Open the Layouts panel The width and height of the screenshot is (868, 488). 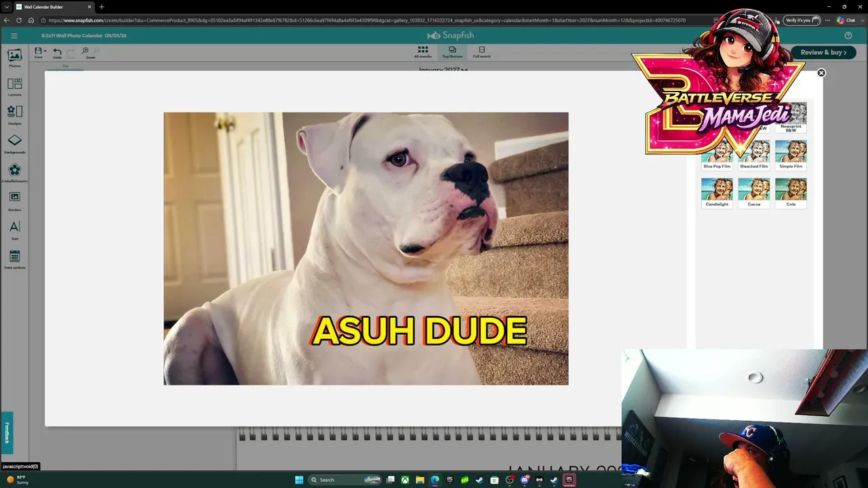pyautogui.click(x=14, y=87)
